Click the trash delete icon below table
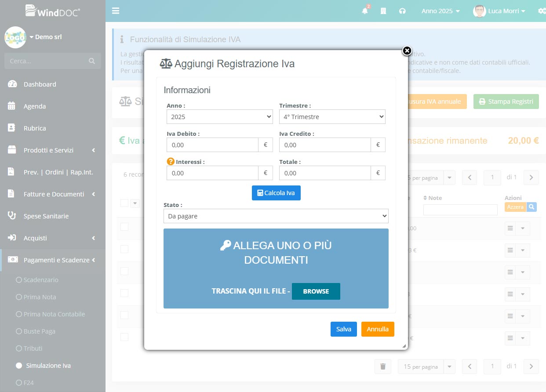The width and height of the screenshot is (546, 392). 382,367
